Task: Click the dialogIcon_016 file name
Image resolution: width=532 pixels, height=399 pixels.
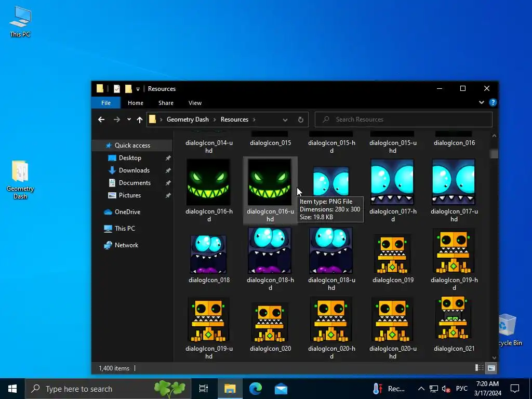Action: click(454, 143)
